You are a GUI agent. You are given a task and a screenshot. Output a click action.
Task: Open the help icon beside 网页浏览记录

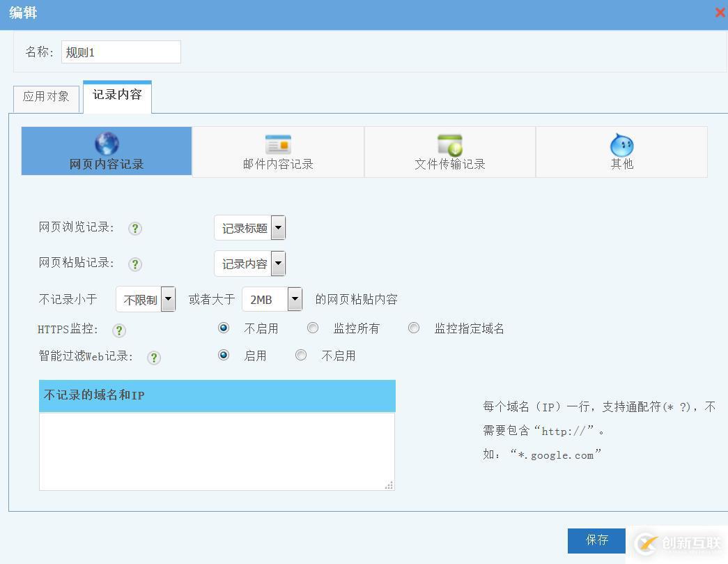click(134, 228)
